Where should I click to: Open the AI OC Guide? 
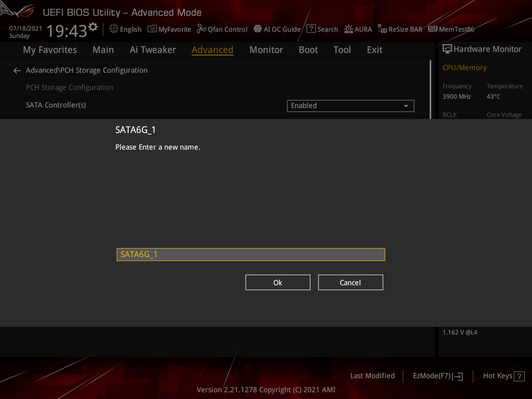277,29
